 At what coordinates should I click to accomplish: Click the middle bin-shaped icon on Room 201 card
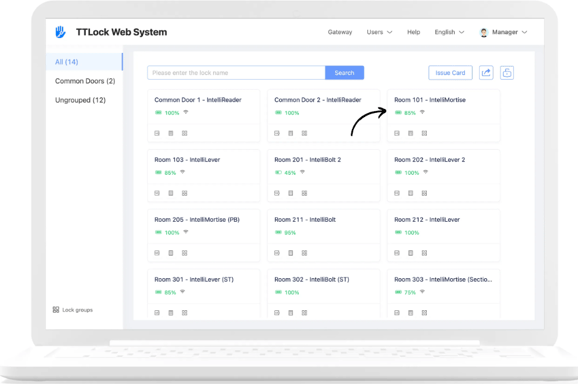coord(290,193)
